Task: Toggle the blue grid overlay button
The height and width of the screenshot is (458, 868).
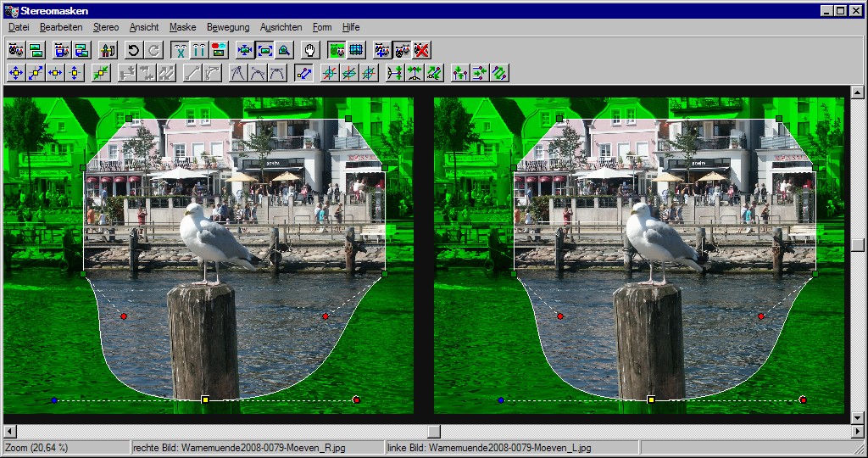Action: tap(356, 50)
